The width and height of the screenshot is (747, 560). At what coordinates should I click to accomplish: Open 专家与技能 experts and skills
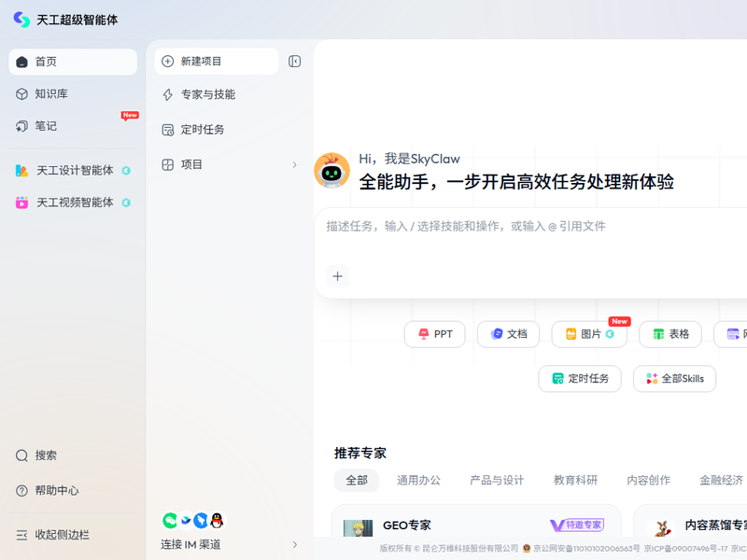click(x=229, y=95)
